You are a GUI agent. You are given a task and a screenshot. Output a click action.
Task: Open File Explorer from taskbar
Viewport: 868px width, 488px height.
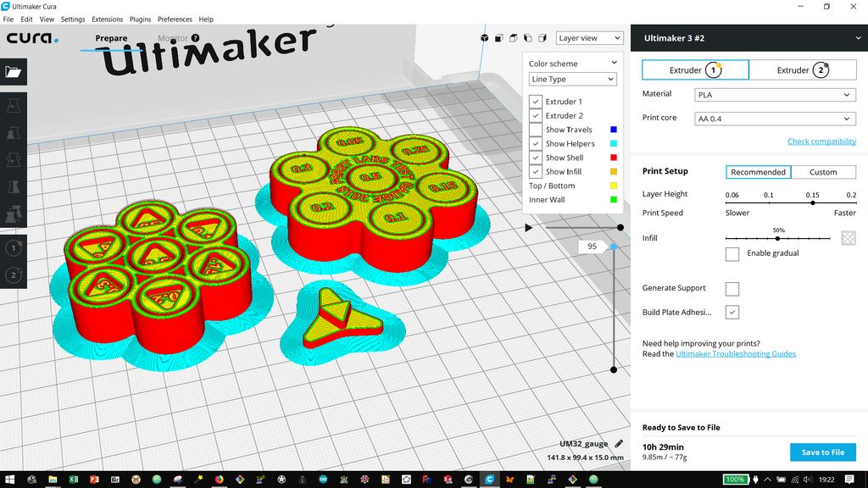pyautogui.click(x=53, y=480)
